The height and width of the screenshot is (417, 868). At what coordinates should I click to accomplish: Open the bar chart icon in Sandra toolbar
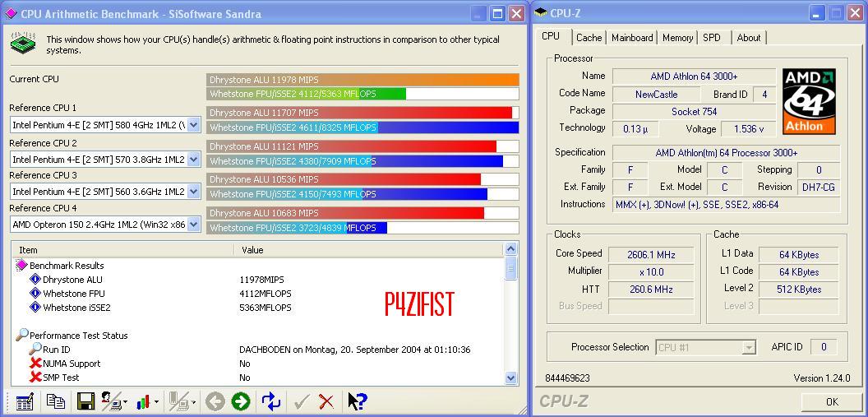point(143,401)
